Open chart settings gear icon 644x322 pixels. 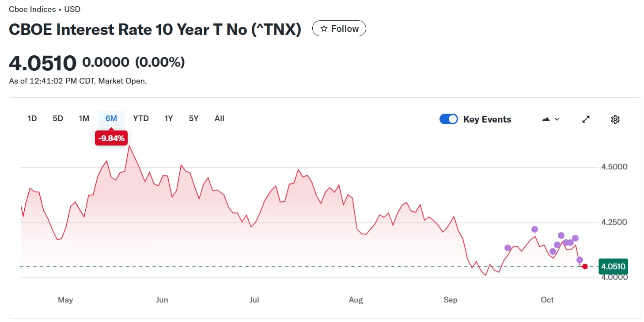615,119
